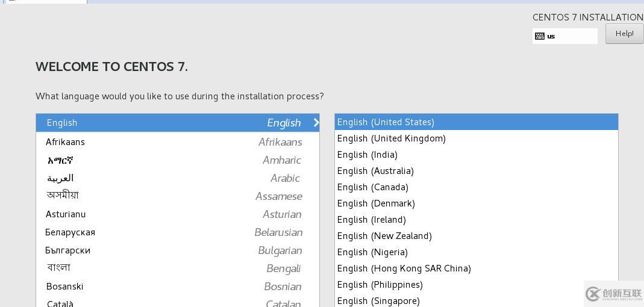Open the us keyboard layout indicator
Screen dimensions: 644x307
(x=564, y=36)
